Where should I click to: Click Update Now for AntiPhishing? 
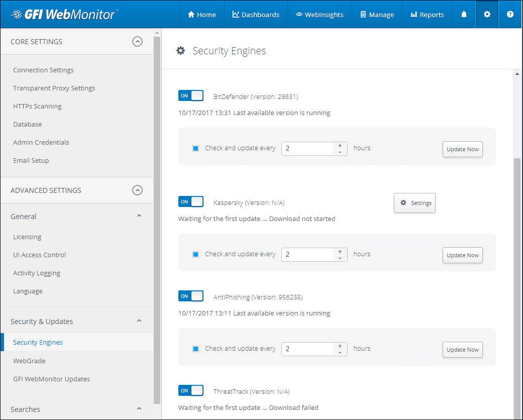click(462, 350)
